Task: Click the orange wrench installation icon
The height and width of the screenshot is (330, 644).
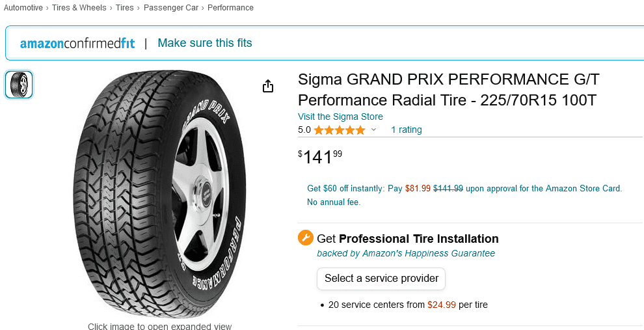Action: [x=306, y=238]
